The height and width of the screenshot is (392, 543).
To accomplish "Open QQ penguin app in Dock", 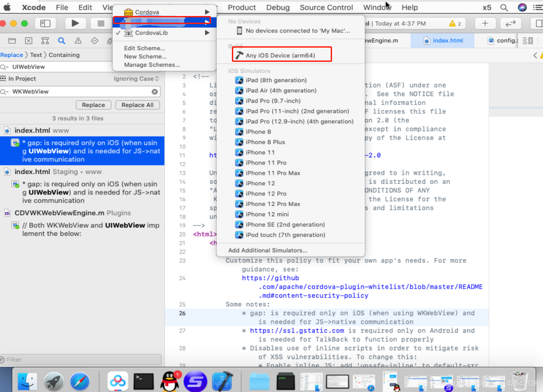I will point(170,381).
